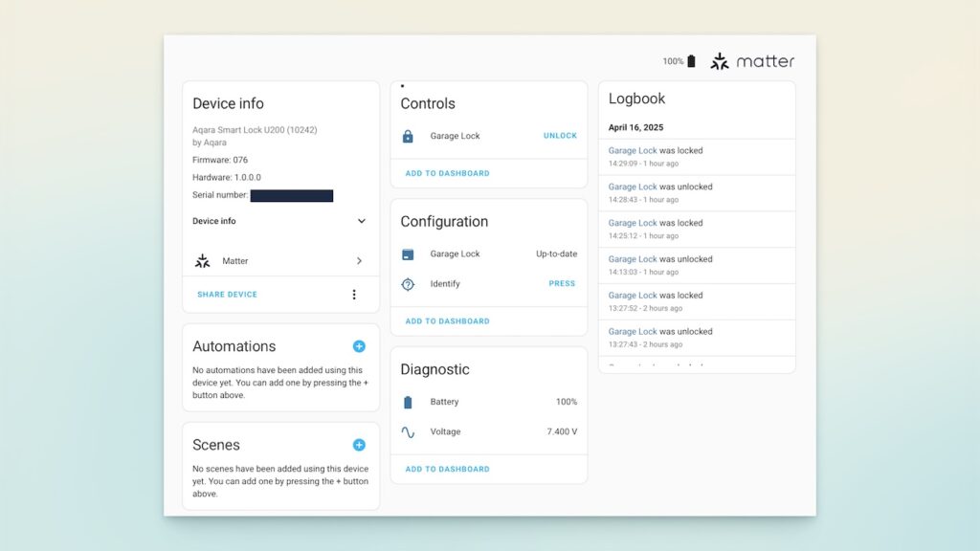Click the Matter icon in Device info
980x551 pixels.
coord(202,260)
